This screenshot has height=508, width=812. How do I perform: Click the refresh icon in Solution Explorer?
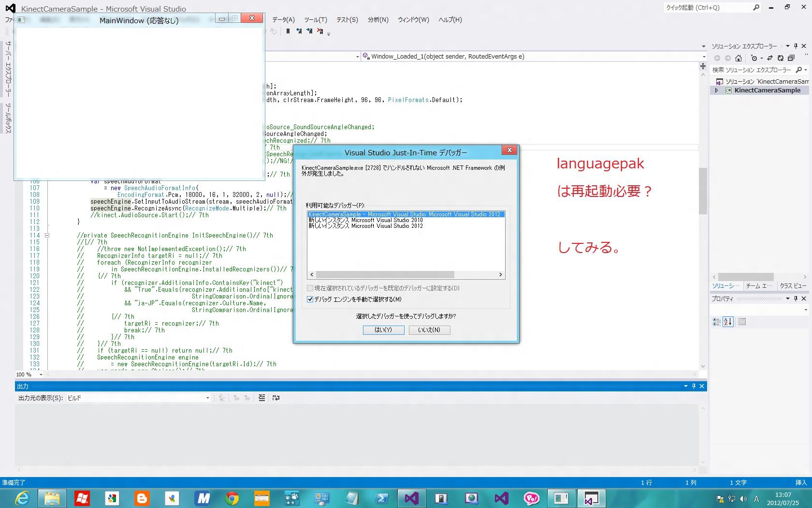click(780, 58)
